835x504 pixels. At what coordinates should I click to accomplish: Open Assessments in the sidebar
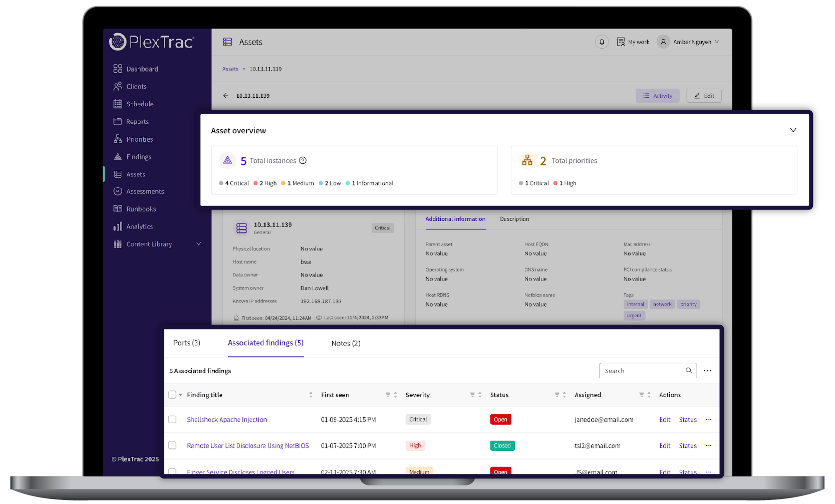pyautogui.click(x=139, y=191)
